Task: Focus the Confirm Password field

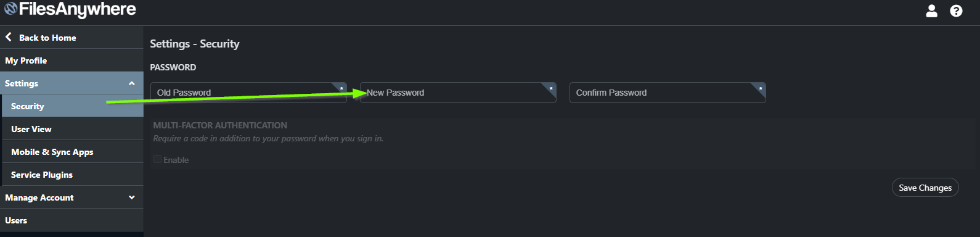Action: 668,93
